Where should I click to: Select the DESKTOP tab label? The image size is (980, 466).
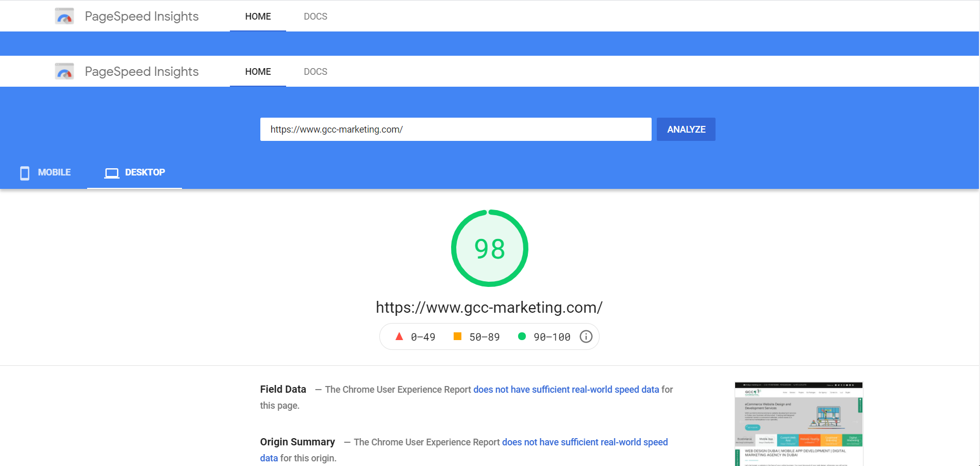[x=145, y=172]
